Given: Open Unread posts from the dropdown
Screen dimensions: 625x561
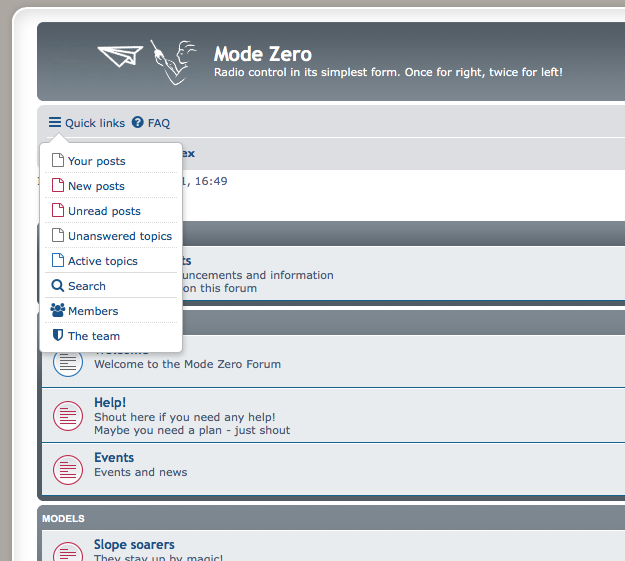Looking at the screenshot, I should [104, 211].
